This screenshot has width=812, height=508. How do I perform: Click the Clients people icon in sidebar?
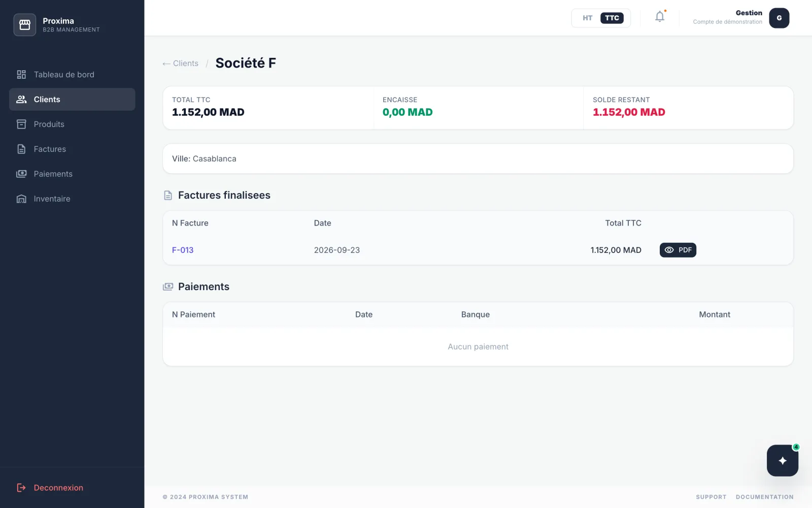pos(21,100)
